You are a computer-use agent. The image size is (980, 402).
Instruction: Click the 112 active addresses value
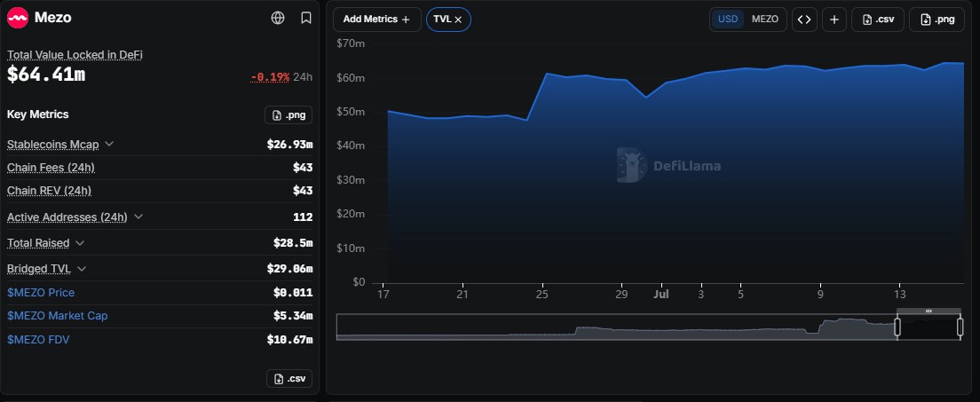click(303, 217)
